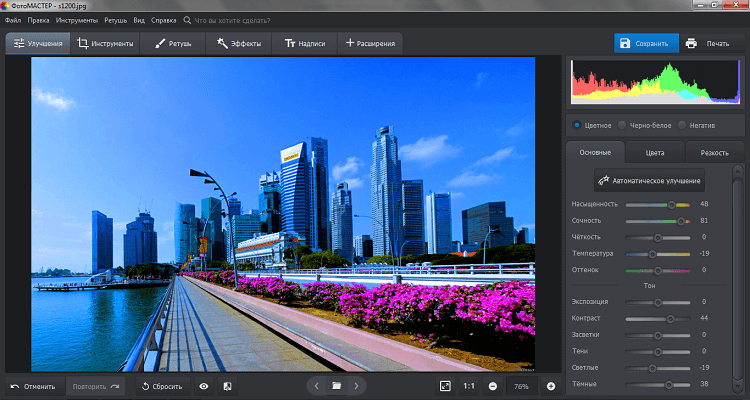Click the fit-to-screen icon
750x400 pixels.
click(x=445, y=385)
